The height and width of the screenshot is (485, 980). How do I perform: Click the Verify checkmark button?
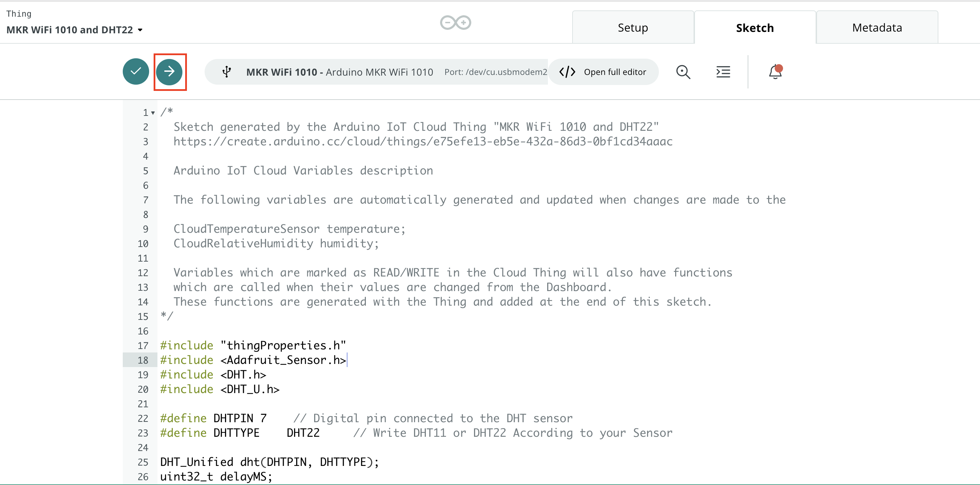[136, 71]
